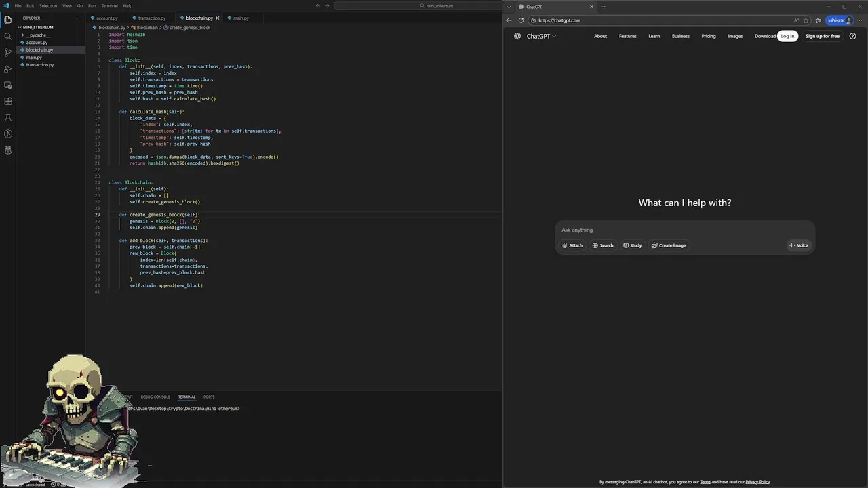Viewport: 868px width, 488px height.
Task: Open the File menu
Action: pos(18,6)
